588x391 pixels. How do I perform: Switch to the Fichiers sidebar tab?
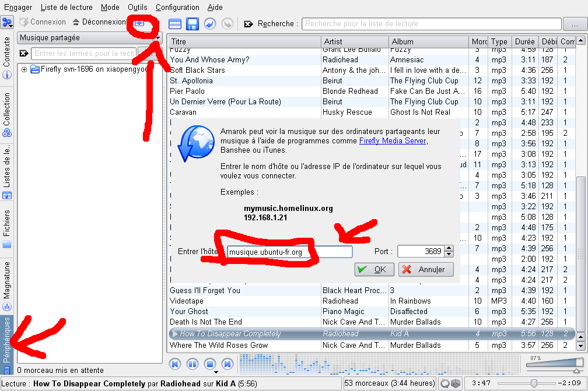(7, 228)
